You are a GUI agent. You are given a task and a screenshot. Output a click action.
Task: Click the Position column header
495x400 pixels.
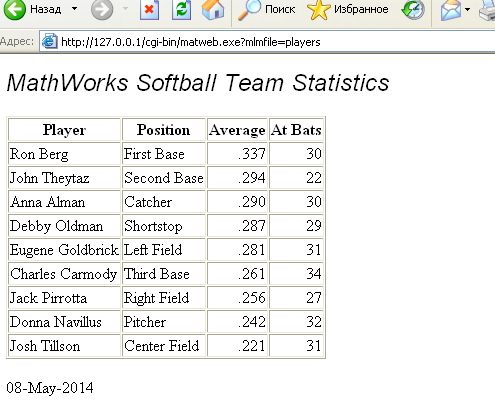tap(164, 129)
